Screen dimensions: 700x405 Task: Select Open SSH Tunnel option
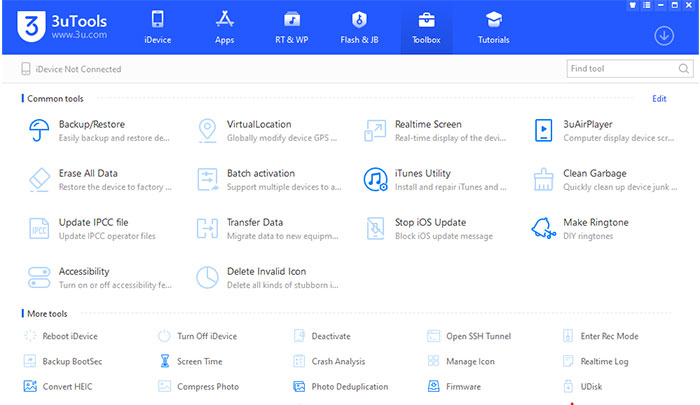477,336
